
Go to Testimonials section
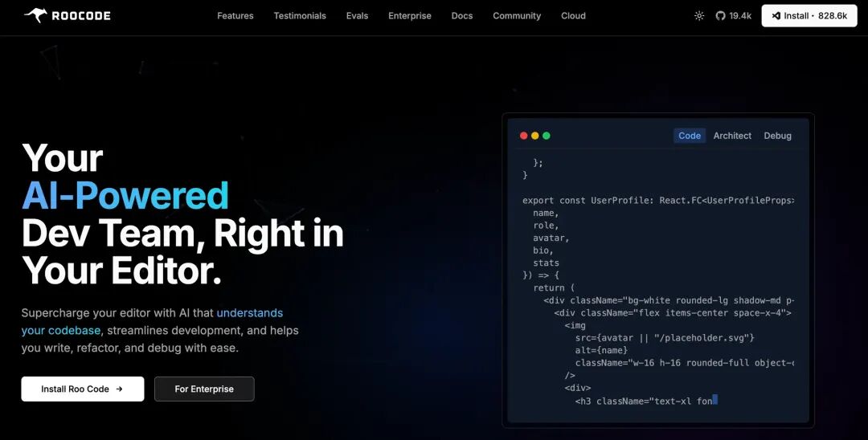tap(300, 16)
